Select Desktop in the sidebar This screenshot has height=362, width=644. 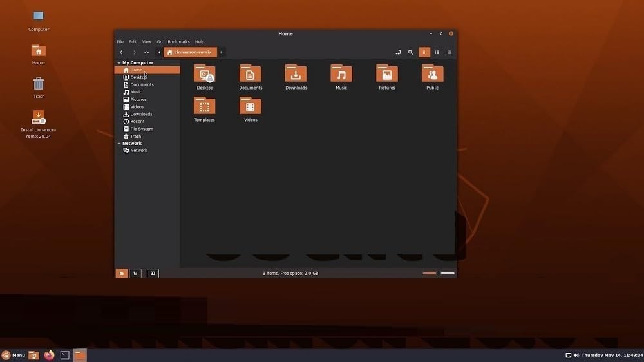click(x=147, y=77)
